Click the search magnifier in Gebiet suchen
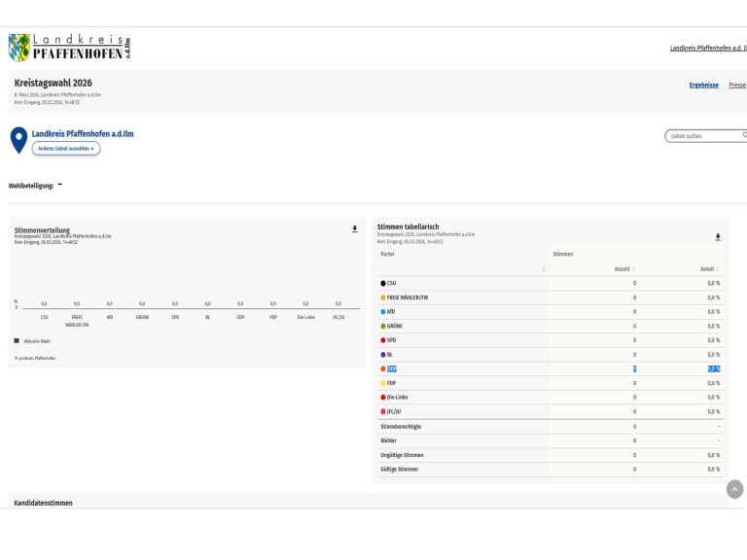Viewport: 747px width, 560px height. tap(744, 135)
